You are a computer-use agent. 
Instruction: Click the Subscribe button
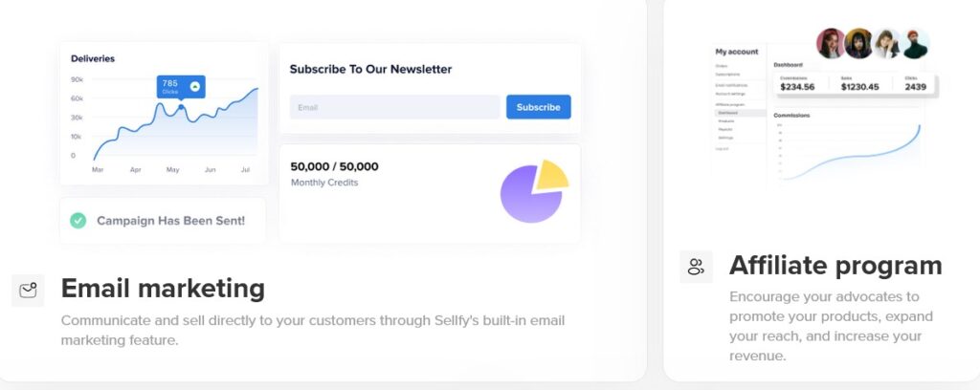point(538,107)
